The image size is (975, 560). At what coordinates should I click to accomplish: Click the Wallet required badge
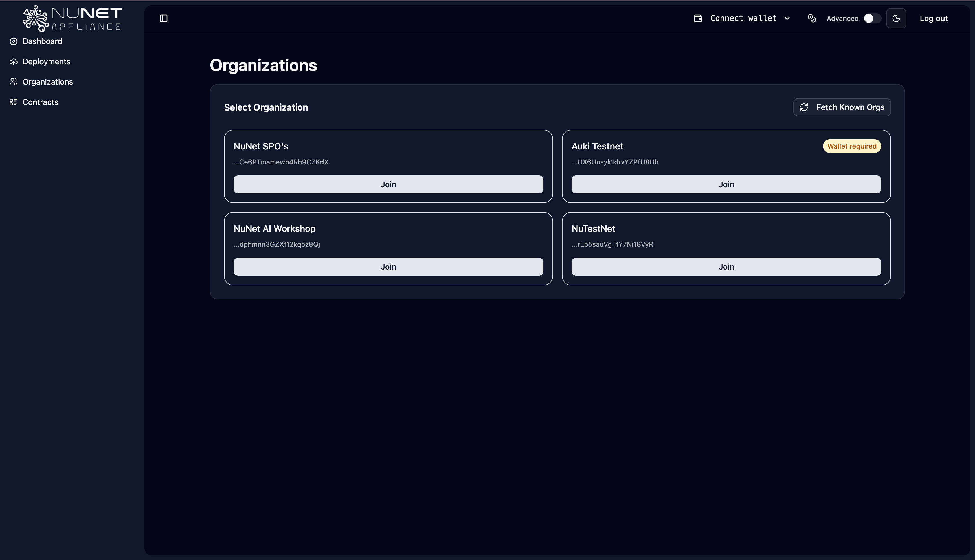[x=851, y=146]
